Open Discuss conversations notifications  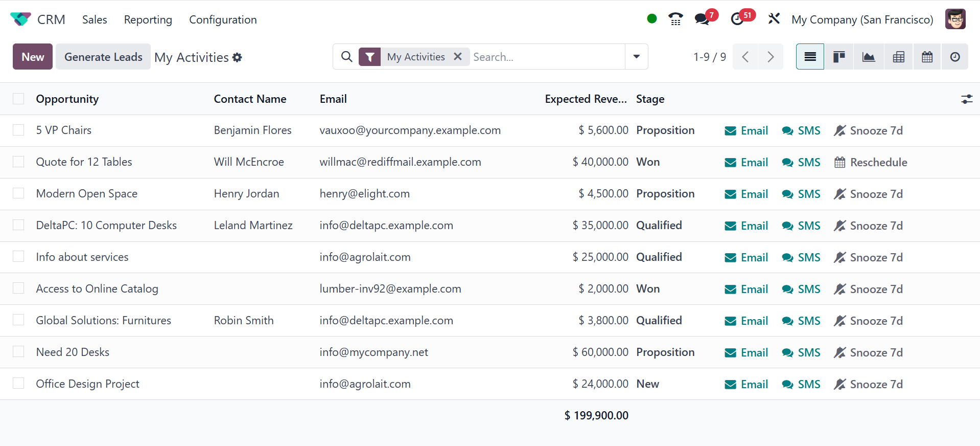tap(703, 19)
